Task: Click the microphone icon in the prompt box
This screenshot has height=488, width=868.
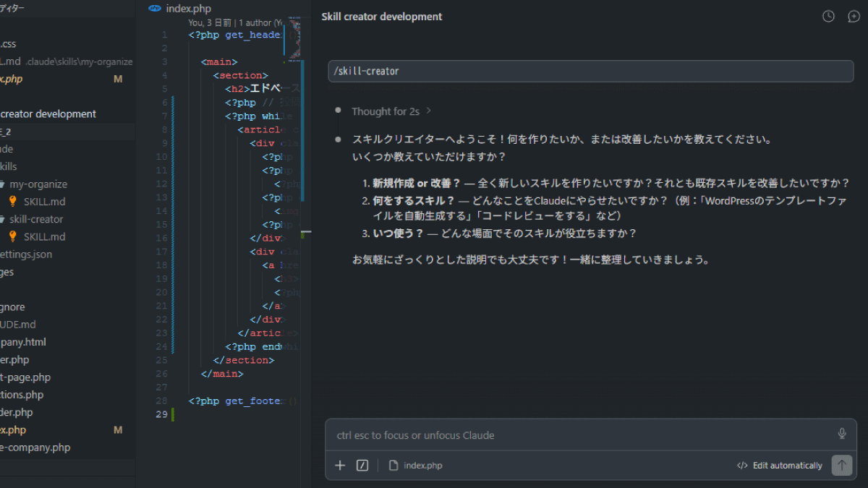Action: pos(842,434)
